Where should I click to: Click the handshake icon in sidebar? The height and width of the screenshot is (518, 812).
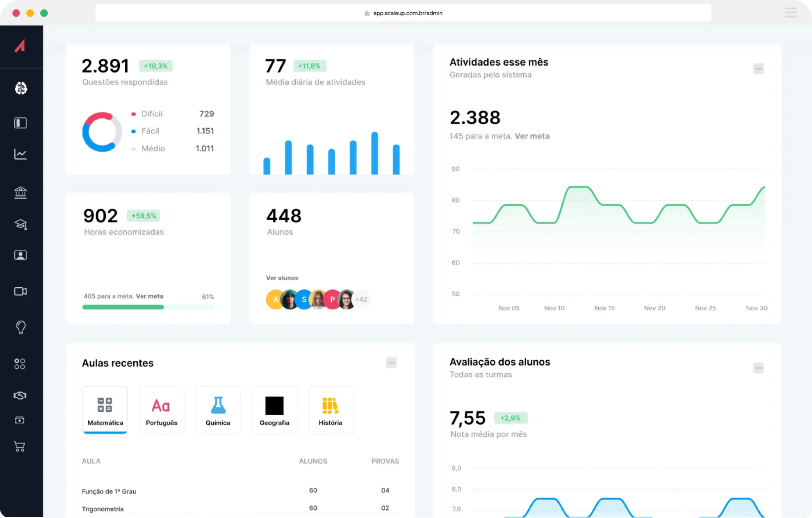(x=20, y=395)
